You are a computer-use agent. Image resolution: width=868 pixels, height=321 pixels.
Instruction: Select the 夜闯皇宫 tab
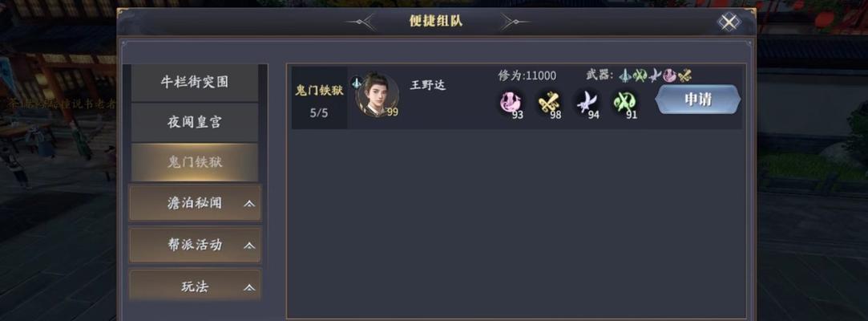point(195,123)
